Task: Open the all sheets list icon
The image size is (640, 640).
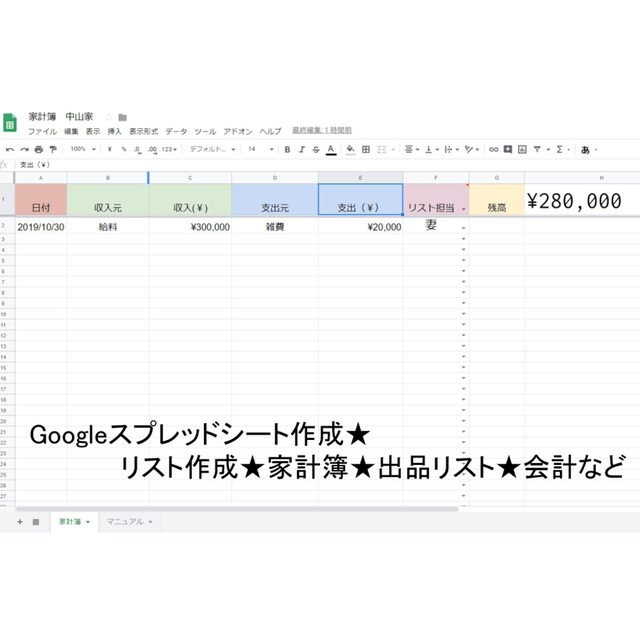Action: pos(36,522)
